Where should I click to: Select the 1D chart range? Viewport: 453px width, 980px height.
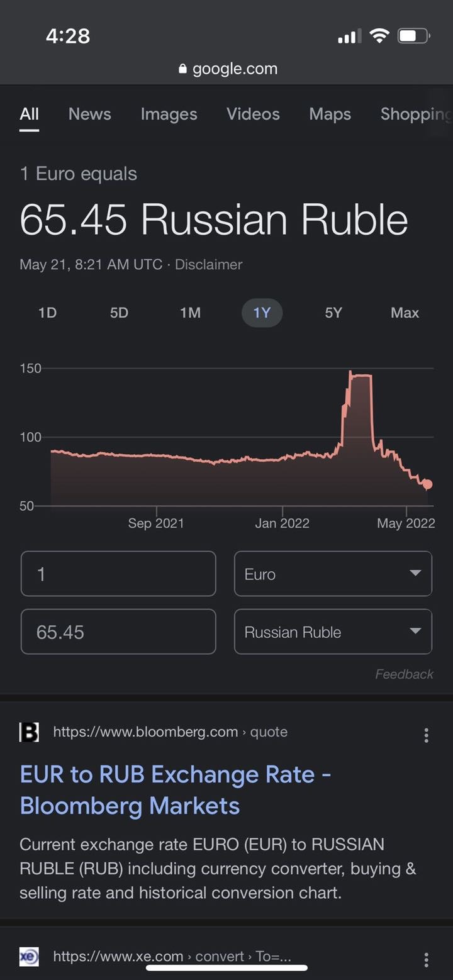pyautogui.click(x=47, y=313)
